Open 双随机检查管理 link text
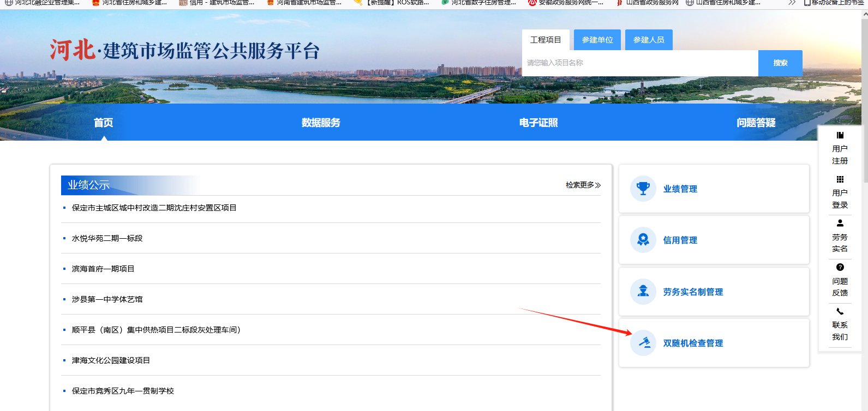Screen dimensions: 868x411 click(x=693, y=343)
